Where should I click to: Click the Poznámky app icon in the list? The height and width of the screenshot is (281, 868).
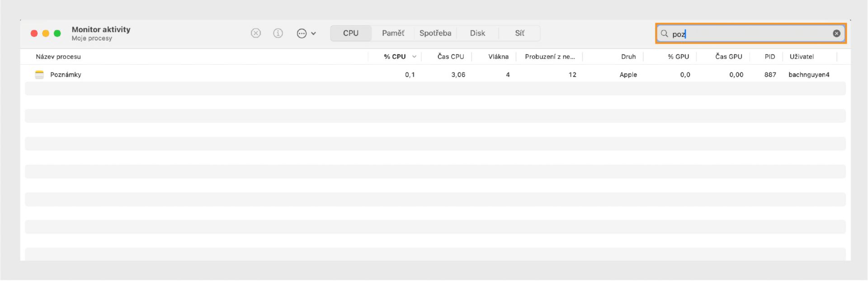point(39,75)
